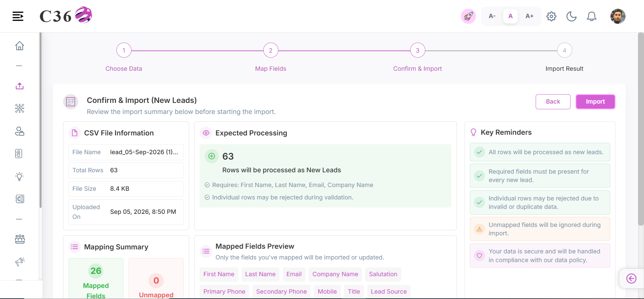The height and width of the screenshot is (299, 644).
Task: Open the contacts sidebar icon
Action: point(19,131)
